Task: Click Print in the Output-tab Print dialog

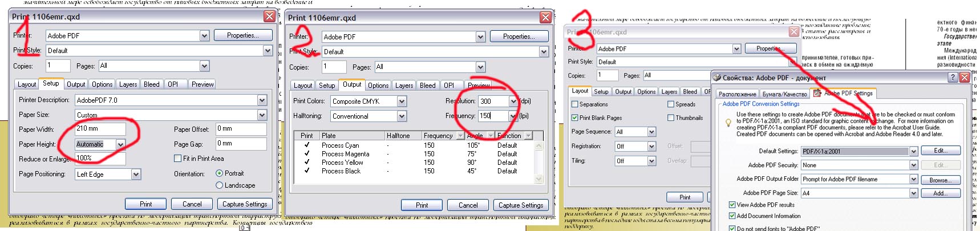Action: click(x=422, y=205)
